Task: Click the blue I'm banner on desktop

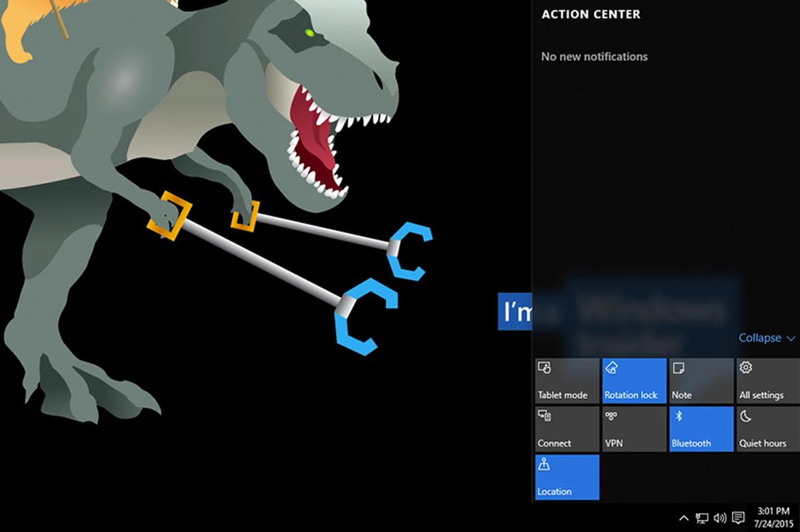Action: (515, 311)
